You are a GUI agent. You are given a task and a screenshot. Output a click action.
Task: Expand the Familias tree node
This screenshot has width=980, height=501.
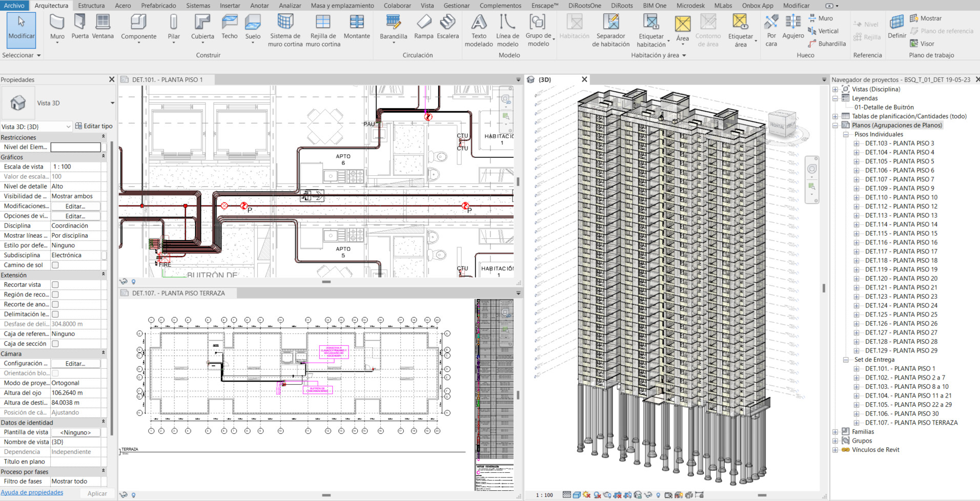tap(835, 432)
